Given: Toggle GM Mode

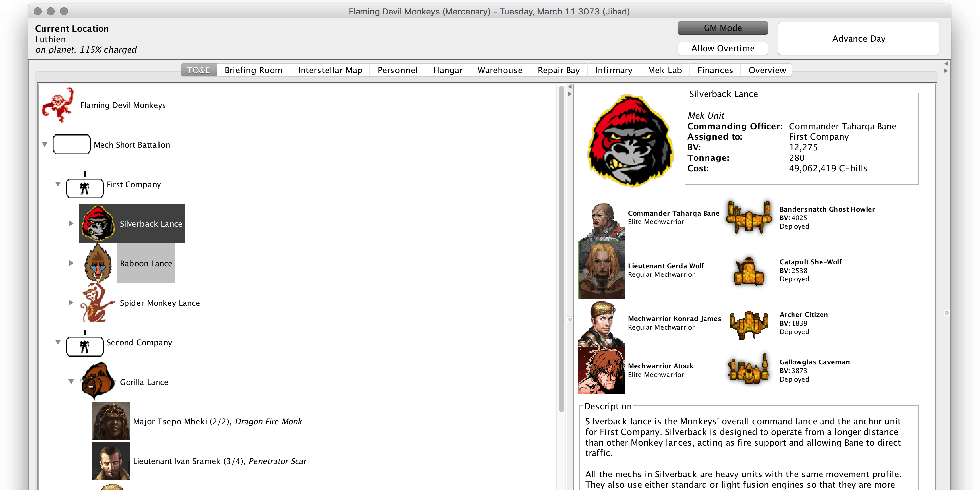Looking at the screenshot, I should click(x=722, y=28).
